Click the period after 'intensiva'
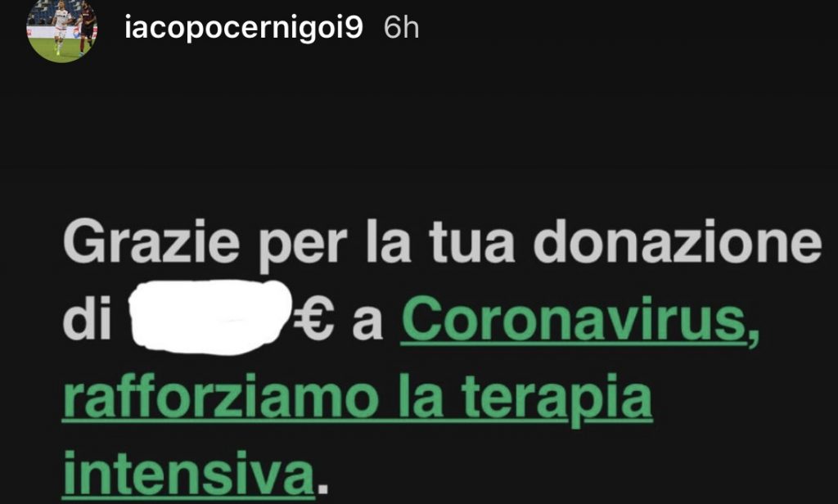Image resolution: width=838 pixels, height=504 pixels. click(x=322, y=488)
